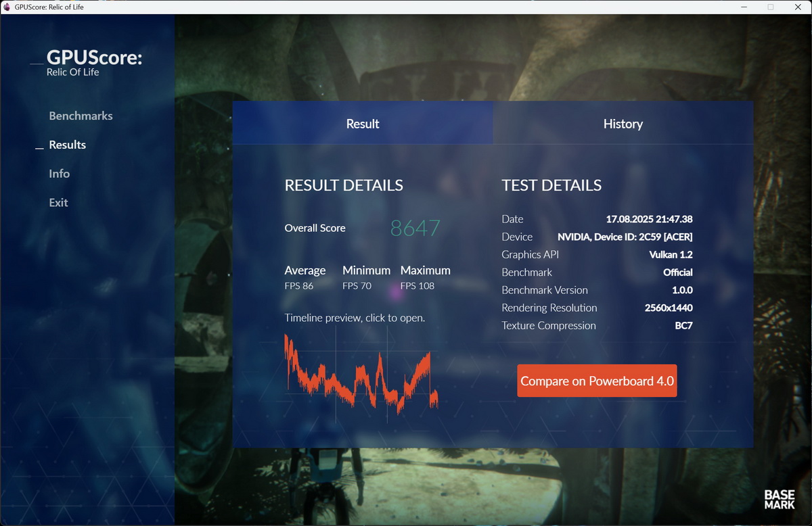Click the overall score value 8647
The image size is (812, 526).
(x=415, y=229)
